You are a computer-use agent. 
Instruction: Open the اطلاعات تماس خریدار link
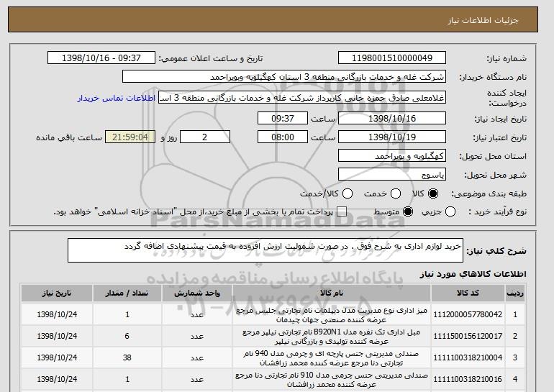tap(117, 98)
